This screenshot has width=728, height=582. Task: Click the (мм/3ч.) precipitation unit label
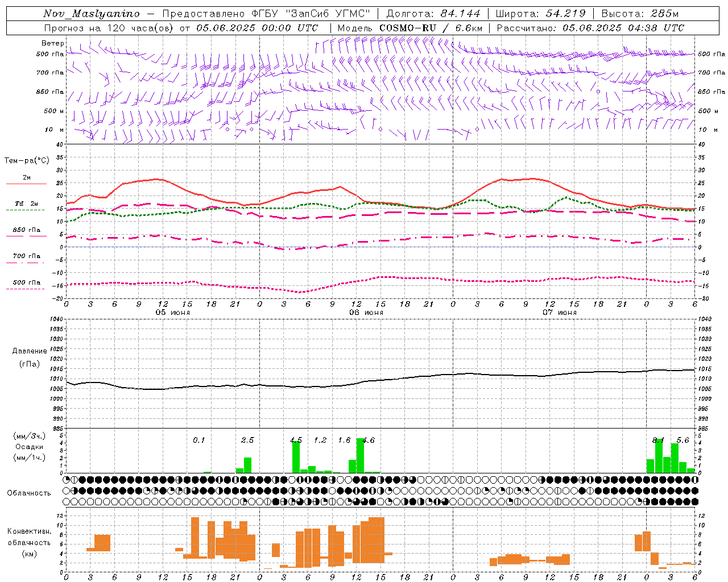(x=30, y=436)
